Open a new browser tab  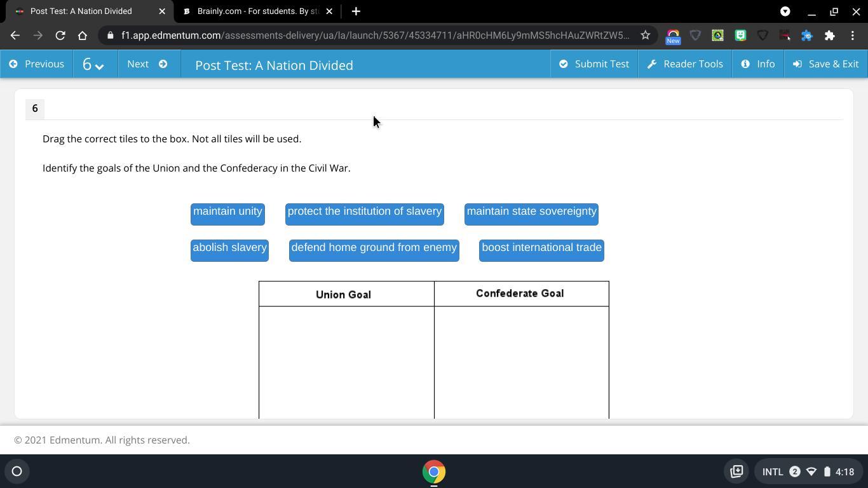coord(356,11)
